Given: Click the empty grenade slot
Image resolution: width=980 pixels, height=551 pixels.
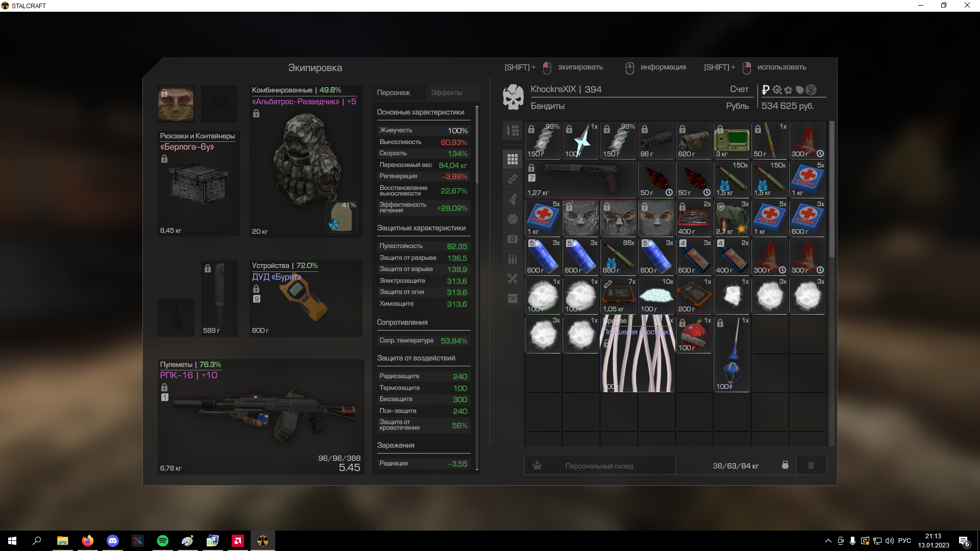Looking at the screenshot, I should (176, 317).
